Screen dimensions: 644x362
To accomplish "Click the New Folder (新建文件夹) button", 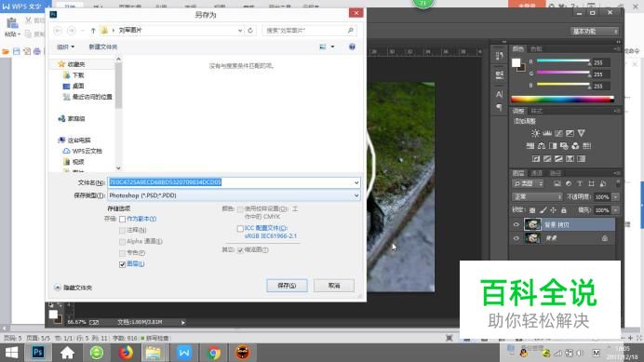I will (103, 47).
